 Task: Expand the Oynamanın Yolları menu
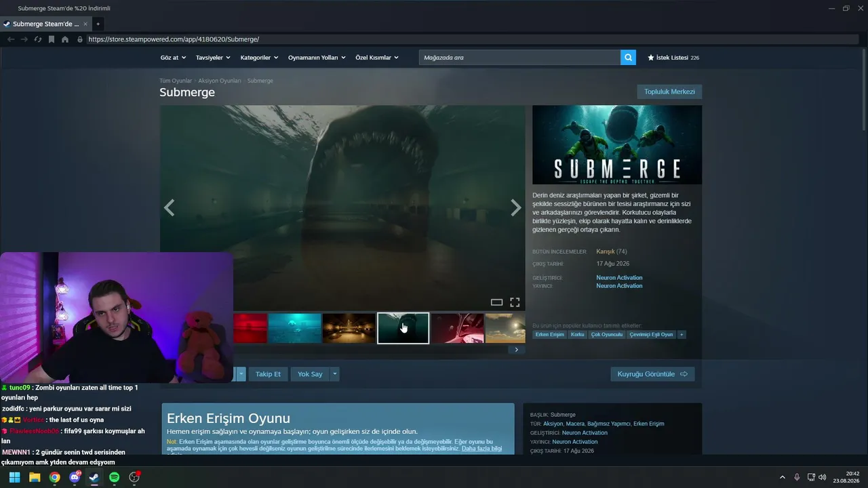click(x=317, y=58)
